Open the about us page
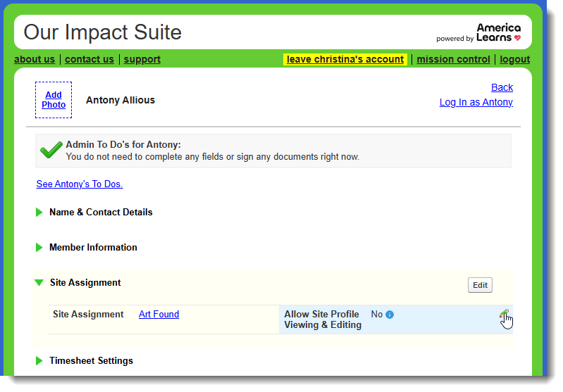 [35, 59]
